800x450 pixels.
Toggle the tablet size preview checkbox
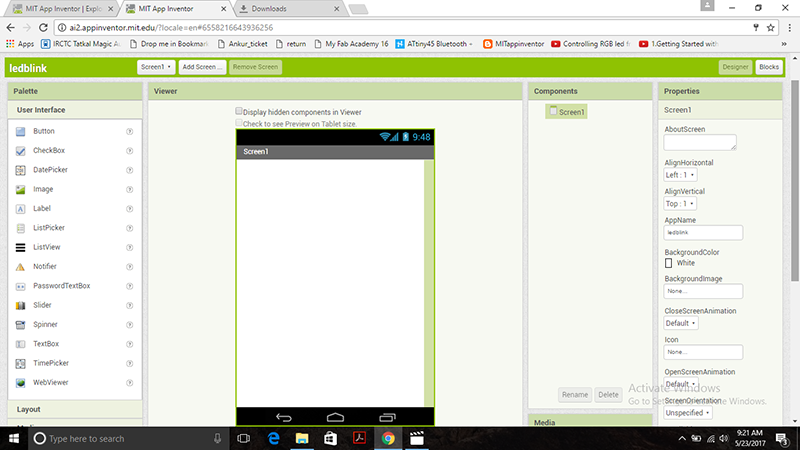tap(239, 123)
